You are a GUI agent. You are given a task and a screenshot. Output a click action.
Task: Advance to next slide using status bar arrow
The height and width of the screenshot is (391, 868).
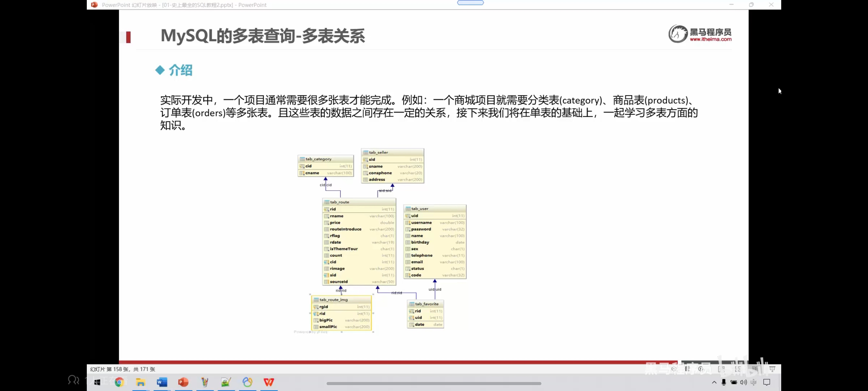[x=701, y=369]
